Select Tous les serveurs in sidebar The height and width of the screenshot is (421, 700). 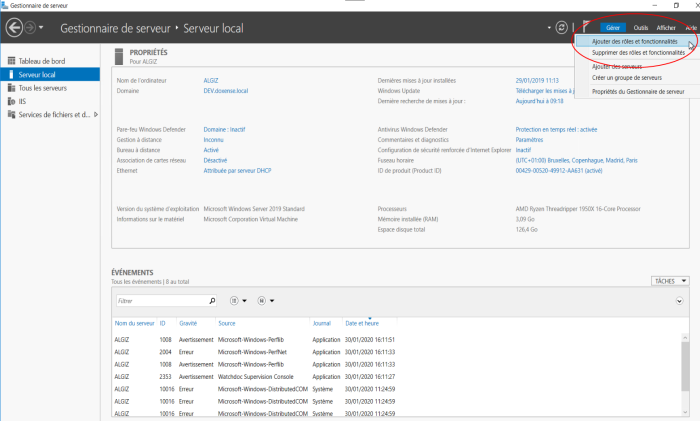click(x=42, y=87)
